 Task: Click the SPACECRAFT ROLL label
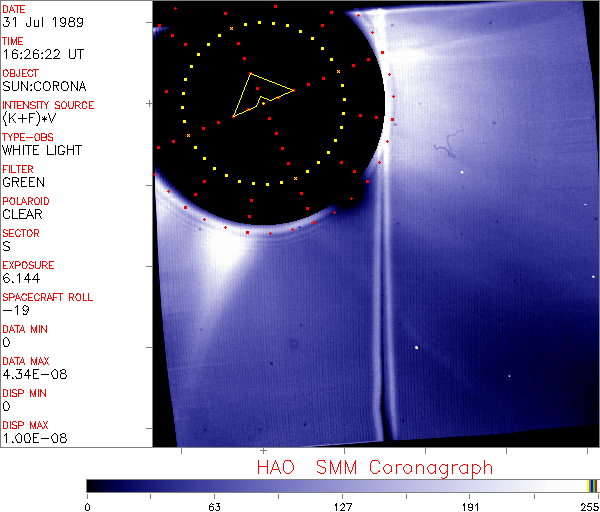tap(48, 297)
